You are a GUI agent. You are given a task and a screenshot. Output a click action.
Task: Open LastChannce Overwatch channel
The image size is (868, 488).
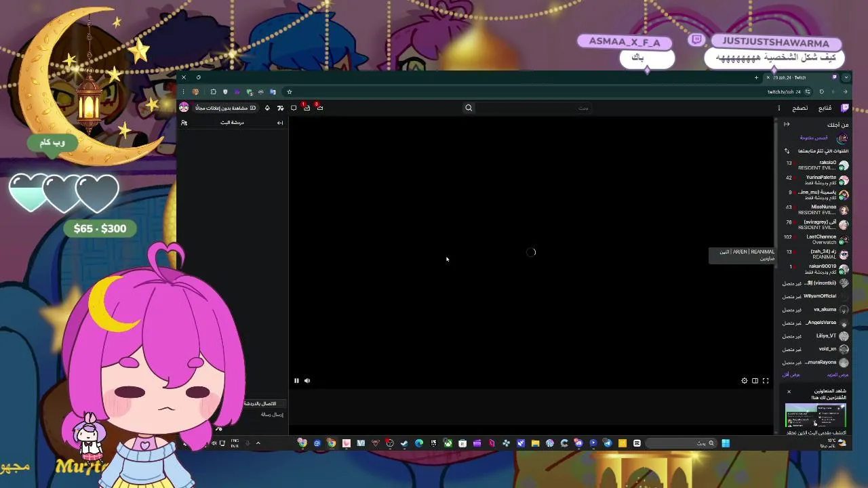[x=816, y=239]
